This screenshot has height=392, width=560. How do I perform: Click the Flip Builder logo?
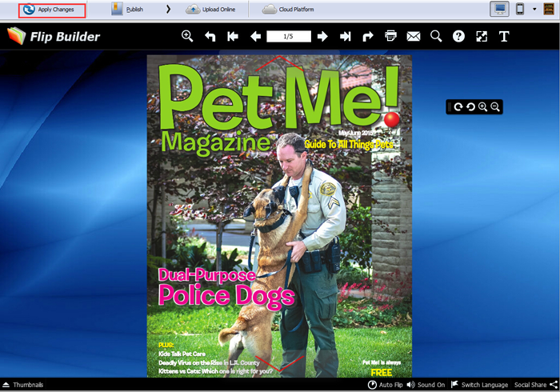(54, 36)
